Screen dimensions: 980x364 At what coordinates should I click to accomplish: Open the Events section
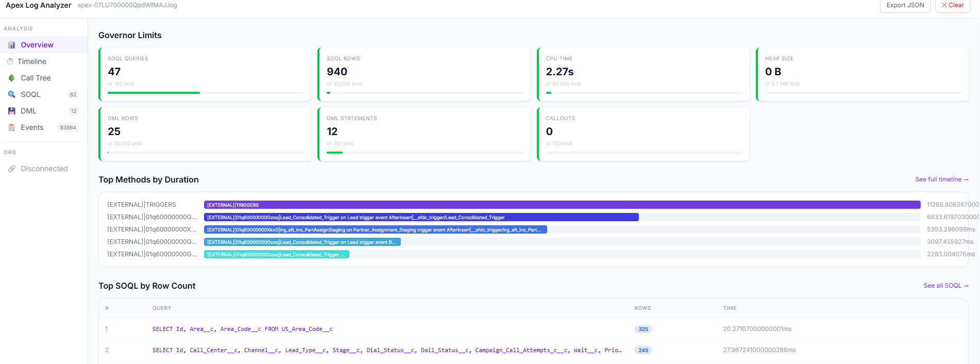(44, 127)
